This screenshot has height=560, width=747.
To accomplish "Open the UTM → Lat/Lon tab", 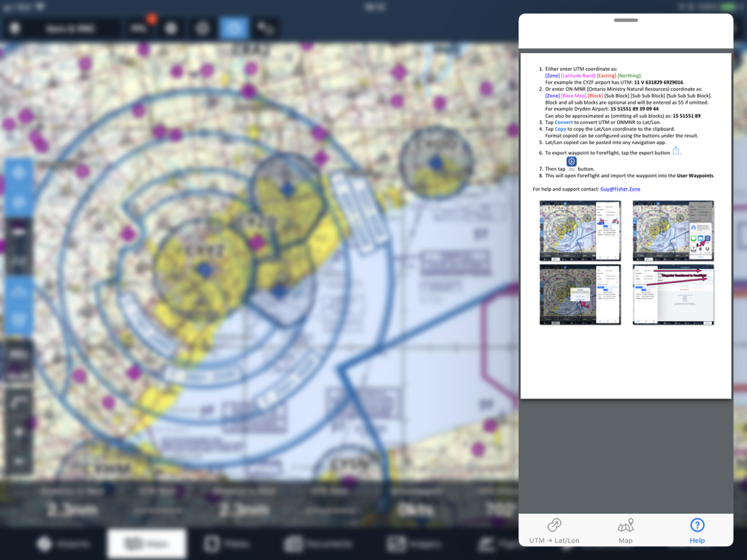I will point(554,530).
